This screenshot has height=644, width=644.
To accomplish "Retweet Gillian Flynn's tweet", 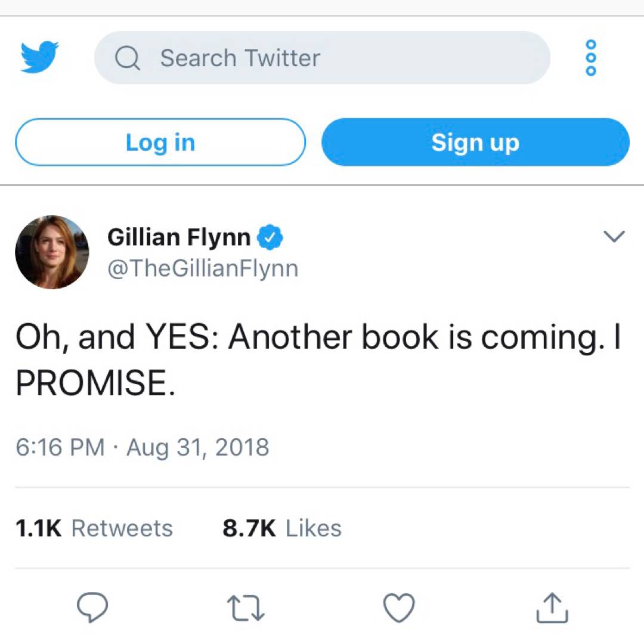I will pyautogui.click(x=246, y=608).
